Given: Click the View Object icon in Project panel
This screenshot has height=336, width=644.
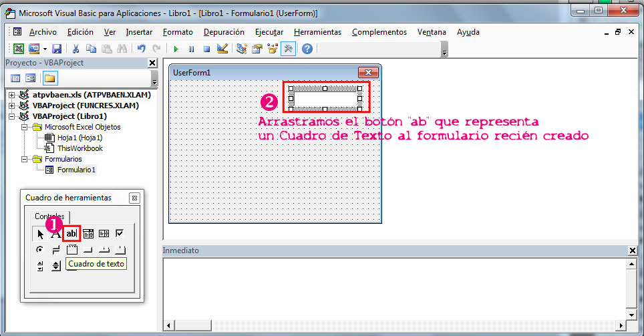Looking at the screenshot, I should click(30, 78).
